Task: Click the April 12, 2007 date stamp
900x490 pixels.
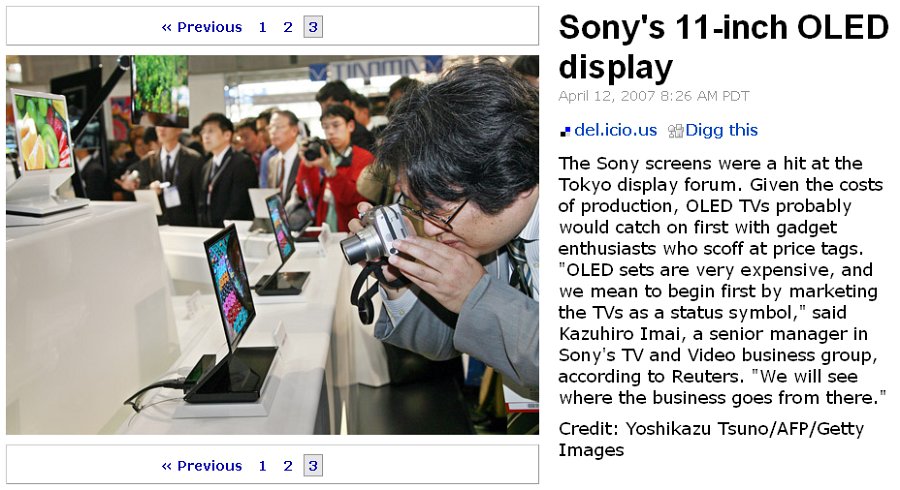Action: tap(654, 96)
